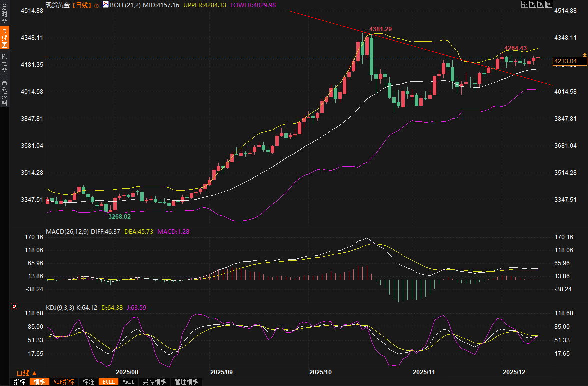Viewport: 588px width, 386px height.
Task: Open the 闪电图 sidebar tab
Action: [4, 62]
